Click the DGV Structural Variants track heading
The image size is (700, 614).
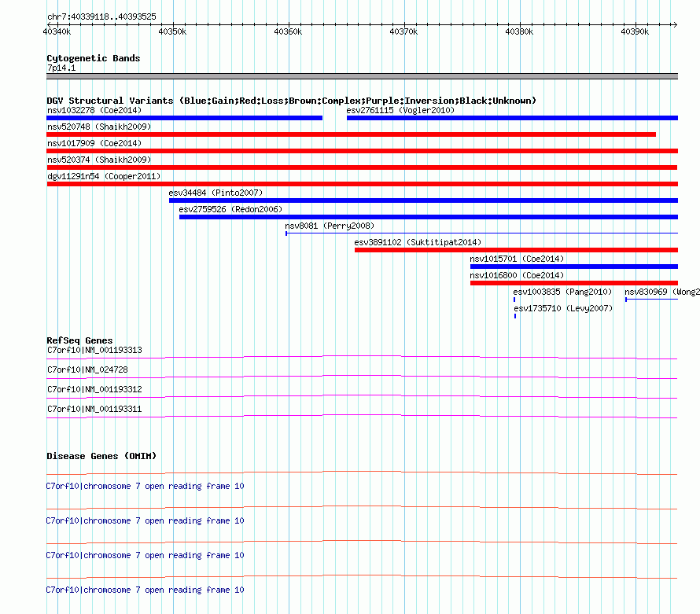[291, 101]
